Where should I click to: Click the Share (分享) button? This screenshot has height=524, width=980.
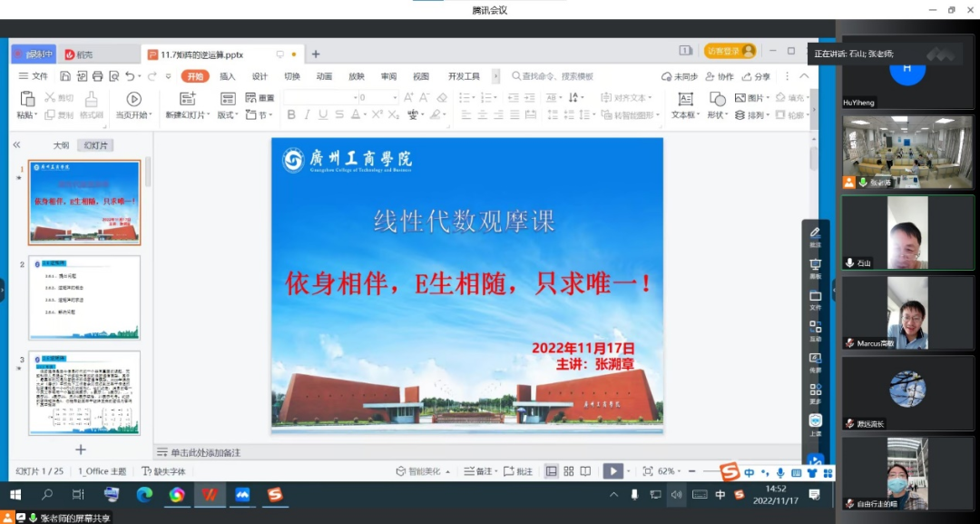click(x=757, y=76)
